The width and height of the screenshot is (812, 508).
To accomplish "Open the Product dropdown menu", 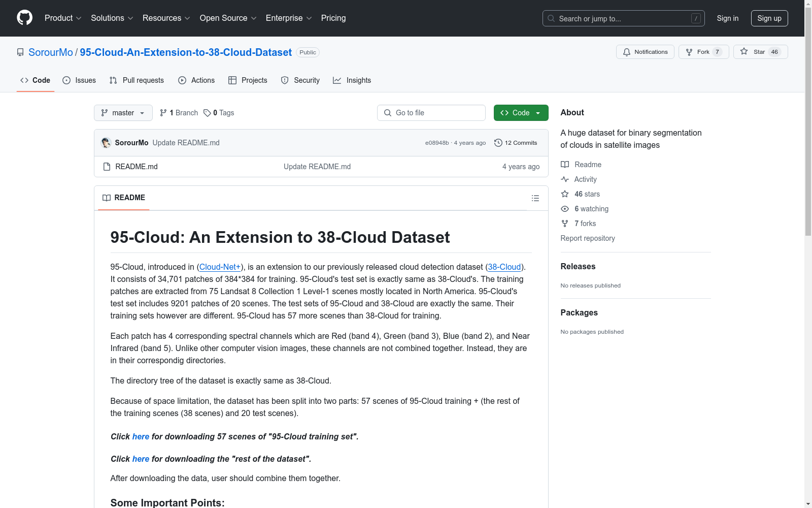I will point(63,18).
